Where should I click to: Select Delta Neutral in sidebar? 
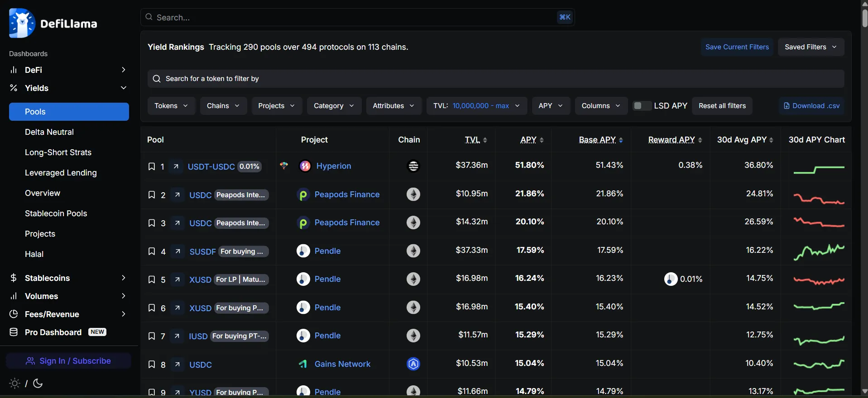coord(49,132)
